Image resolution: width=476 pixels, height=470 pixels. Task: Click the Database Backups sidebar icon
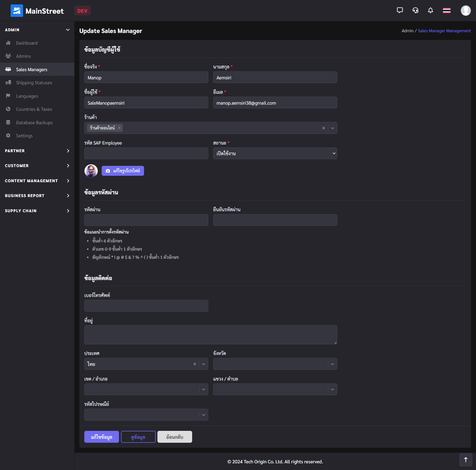tap(8, 122)
